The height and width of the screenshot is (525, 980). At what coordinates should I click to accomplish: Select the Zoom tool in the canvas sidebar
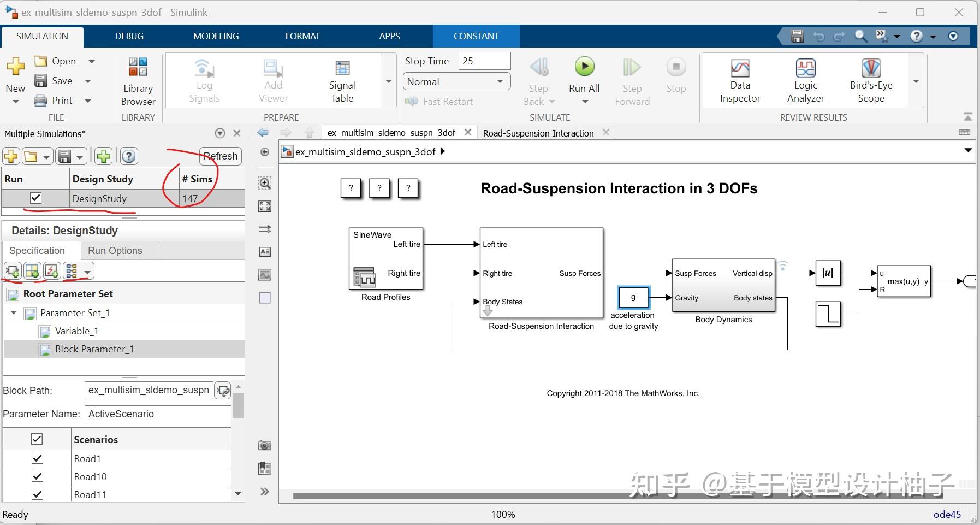click(x=264, y=183)
